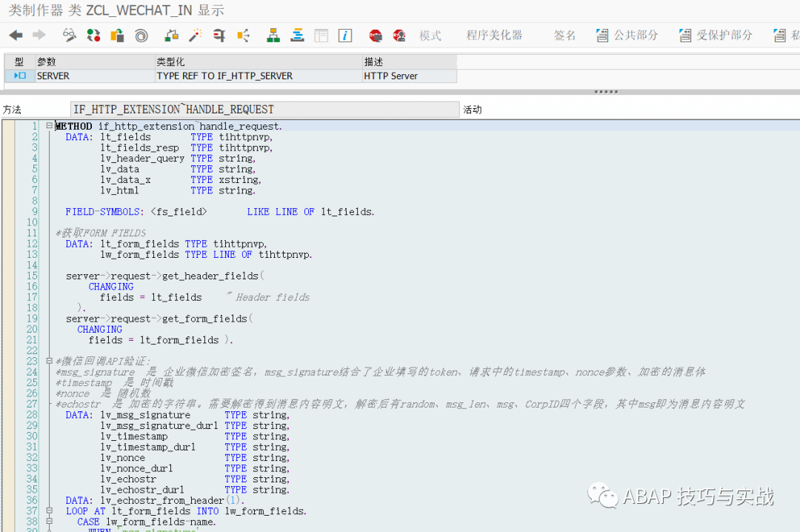The width and height of the screenshot is (800, 532).
Task: Select the SERVER parameter row marker
Action: point(20,76)
